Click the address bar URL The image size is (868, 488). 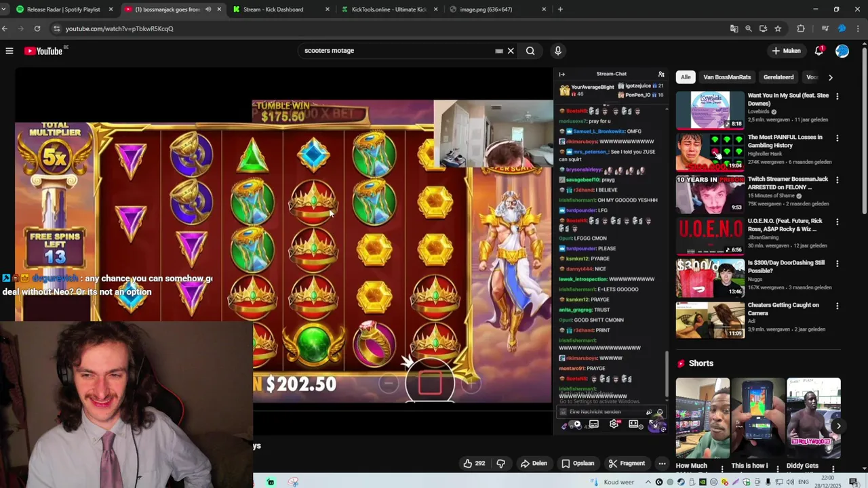coord(119,28)
